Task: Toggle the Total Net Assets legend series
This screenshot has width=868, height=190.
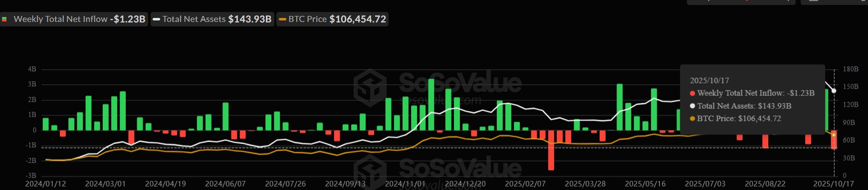Action: point(213,19)
